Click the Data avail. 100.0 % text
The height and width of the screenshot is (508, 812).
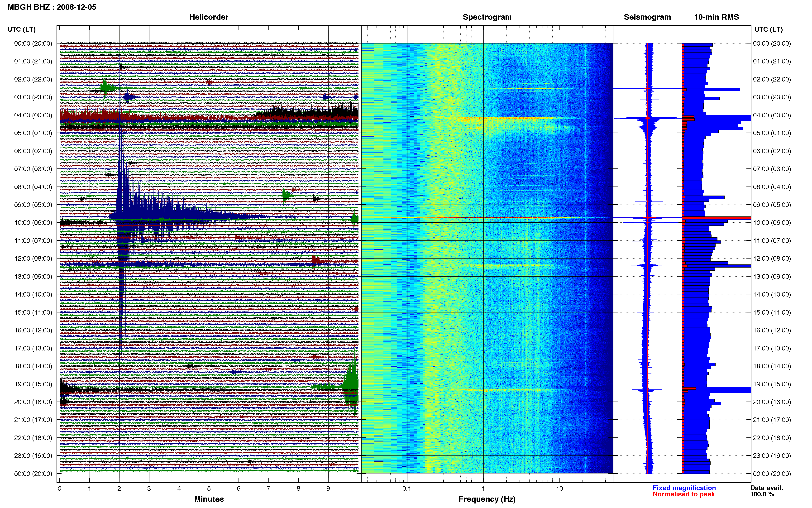click(767, 491)
